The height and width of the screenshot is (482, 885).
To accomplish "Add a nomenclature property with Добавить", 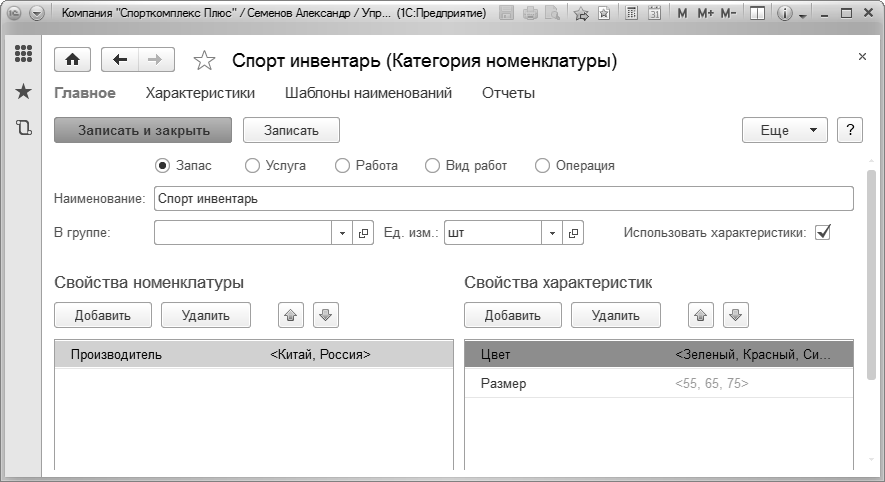I will click(103, 315).
